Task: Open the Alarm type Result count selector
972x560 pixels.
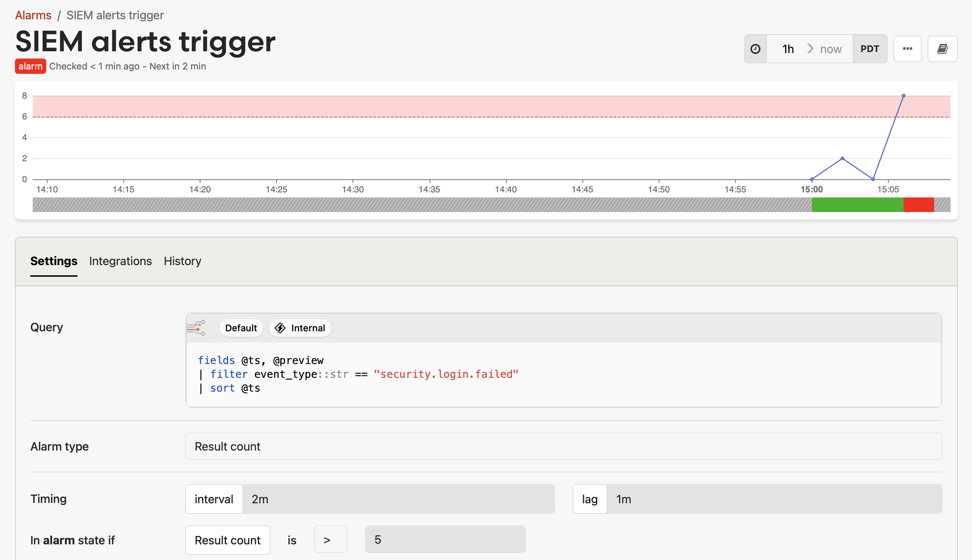Action: [563, 446]
